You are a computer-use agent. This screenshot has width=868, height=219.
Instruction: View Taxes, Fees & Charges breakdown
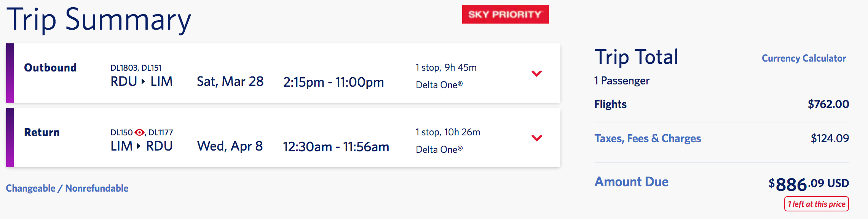click(x=648, y=138)
